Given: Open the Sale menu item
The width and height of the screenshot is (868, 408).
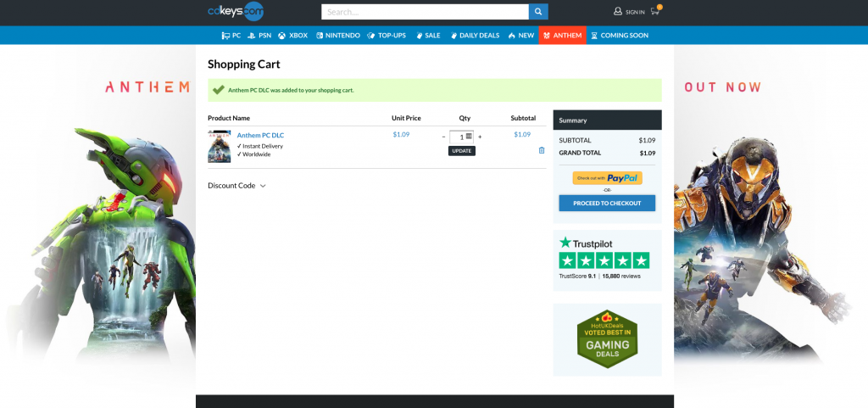Looking at the screenshot, I should [x=428, y=36].
